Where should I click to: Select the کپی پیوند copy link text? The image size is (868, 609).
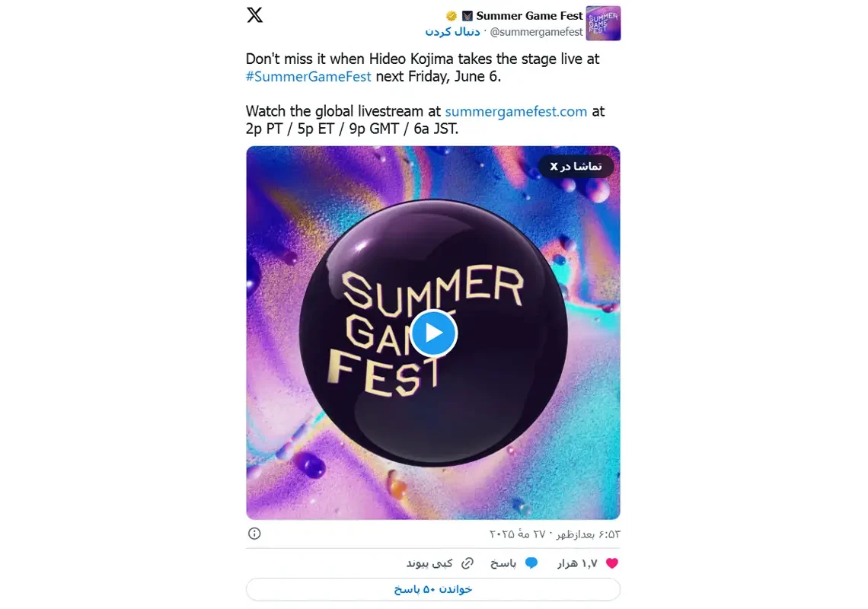click(x=429, y=563)
